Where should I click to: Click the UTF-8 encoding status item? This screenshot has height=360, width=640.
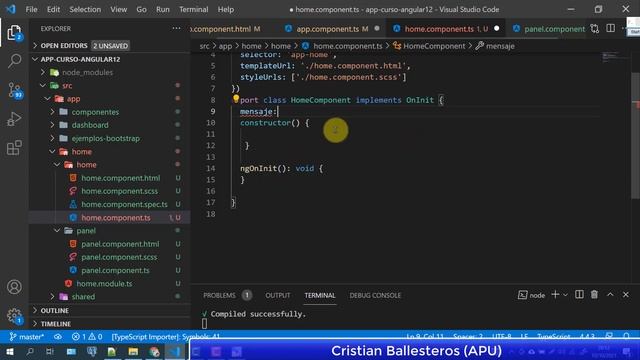[501, 337]
